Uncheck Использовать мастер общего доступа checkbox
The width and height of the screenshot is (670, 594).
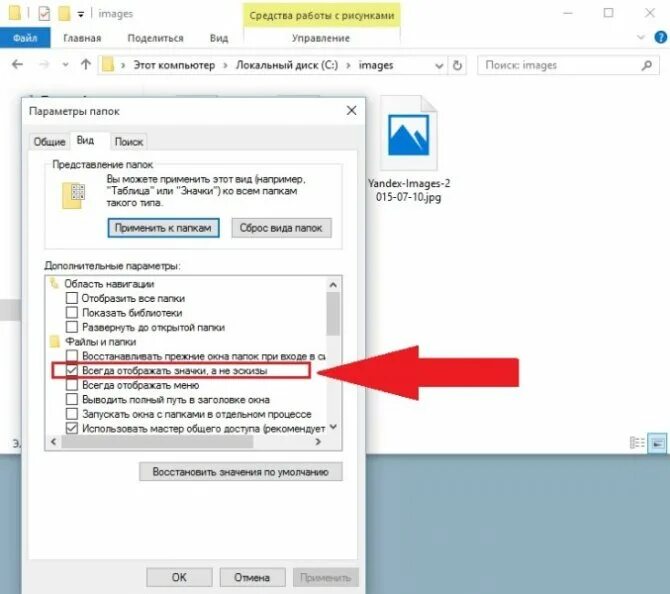pyautogui.click(x=72, y=428)
